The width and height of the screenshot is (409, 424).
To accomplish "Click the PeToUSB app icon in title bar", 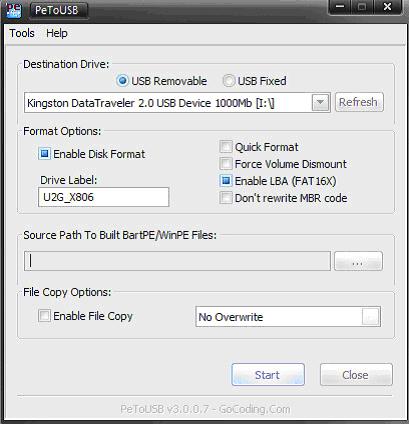I will [x=14, y=10].
